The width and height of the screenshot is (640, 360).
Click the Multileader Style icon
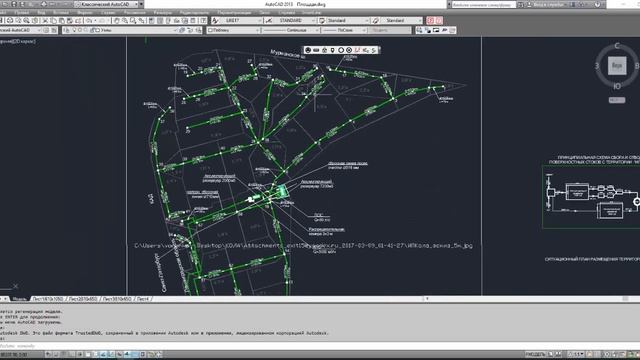(x=376, y=20)
